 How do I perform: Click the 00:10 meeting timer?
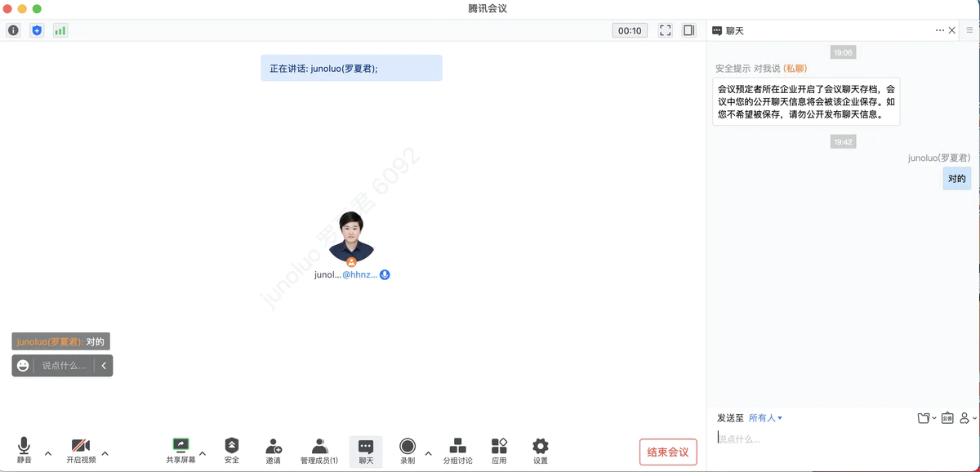630,30
